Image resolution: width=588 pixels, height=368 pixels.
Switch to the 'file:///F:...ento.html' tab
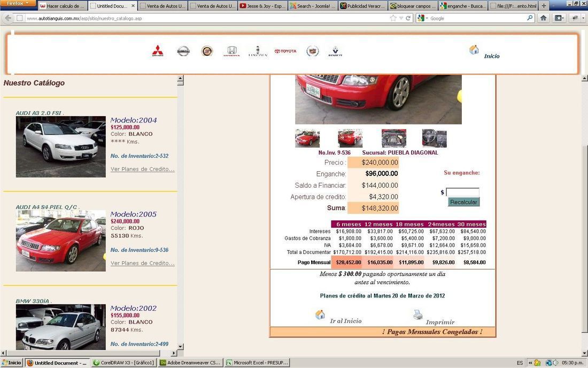point(514,6)
